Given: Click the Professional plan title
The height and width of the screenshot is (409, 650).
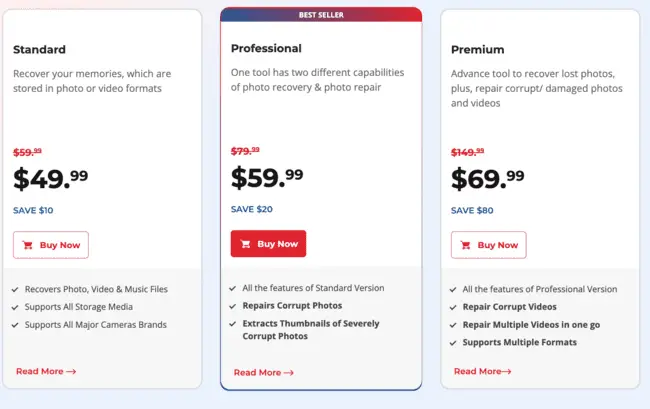Looking at the screenshot, I should (266, 48).
